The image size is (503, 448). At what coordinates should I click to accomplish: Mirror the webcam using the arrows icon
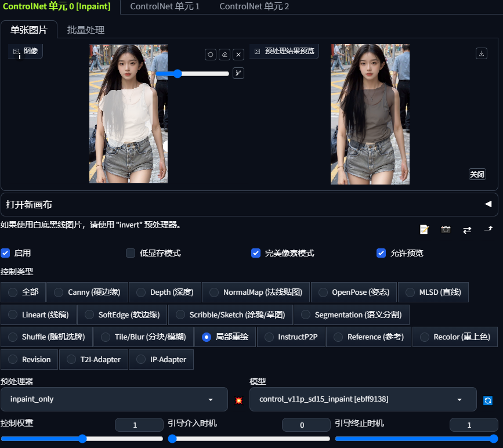click(x=467, y=229)
